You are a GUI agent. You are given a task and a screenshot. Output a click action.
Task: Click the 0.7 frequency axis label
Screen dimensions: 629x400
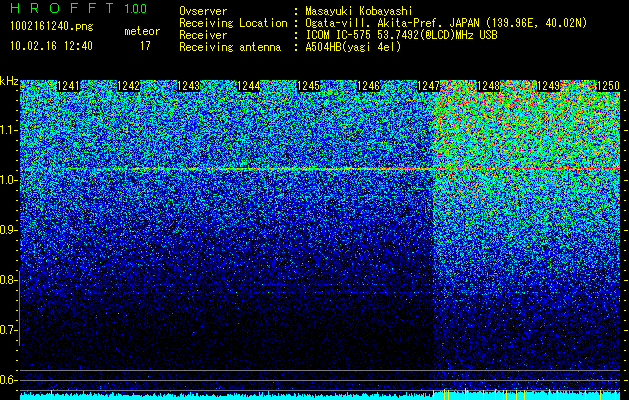coord(9,330)
